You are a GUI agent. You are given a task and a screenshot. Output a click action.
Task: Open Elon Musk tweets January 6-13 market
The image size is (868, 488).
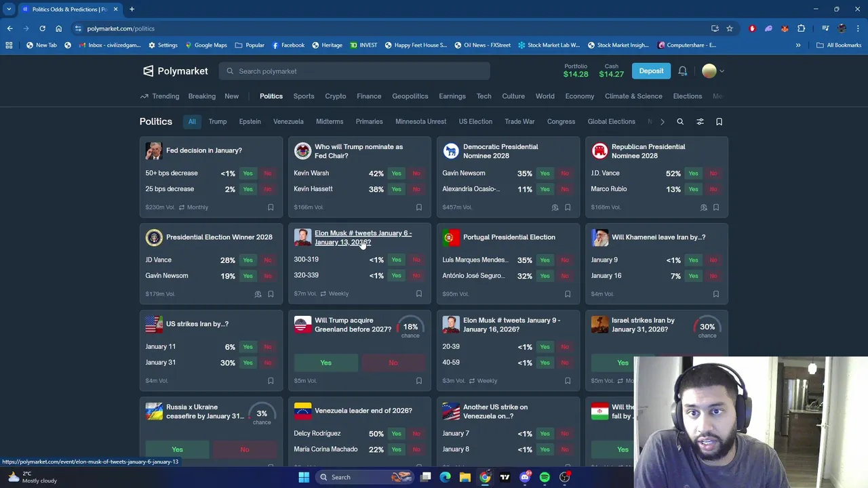[x=363, y=238]
